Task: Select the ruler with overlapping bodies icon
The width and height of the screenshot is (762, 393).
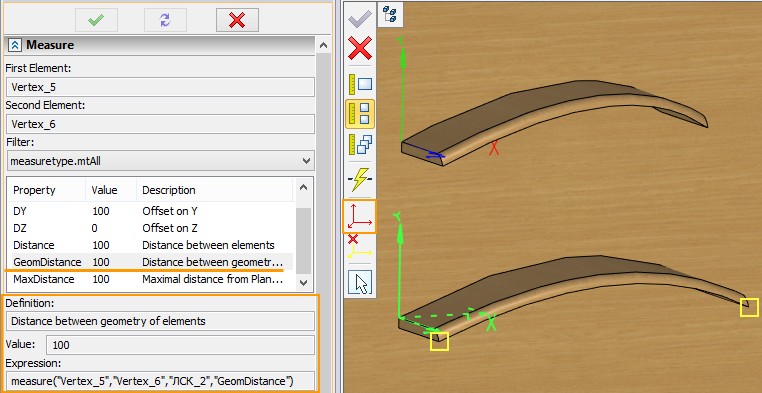Action: (x=360, y=145)
